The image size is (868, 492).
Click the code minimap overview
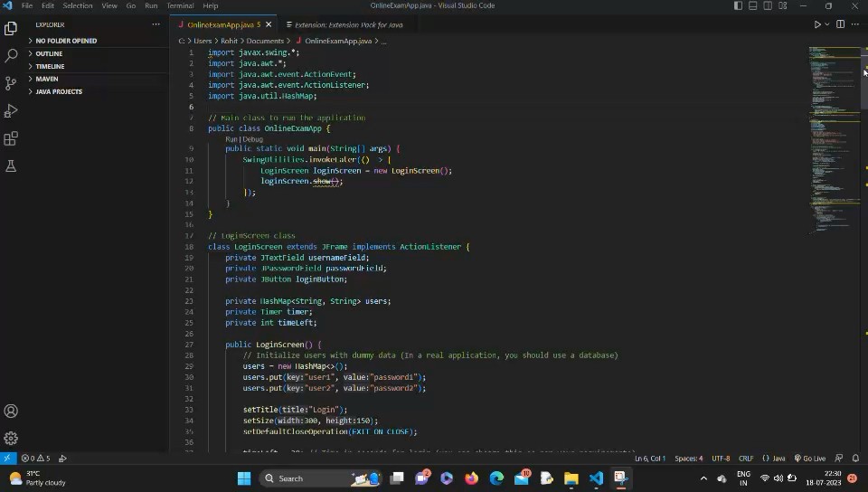coord(834,136)
